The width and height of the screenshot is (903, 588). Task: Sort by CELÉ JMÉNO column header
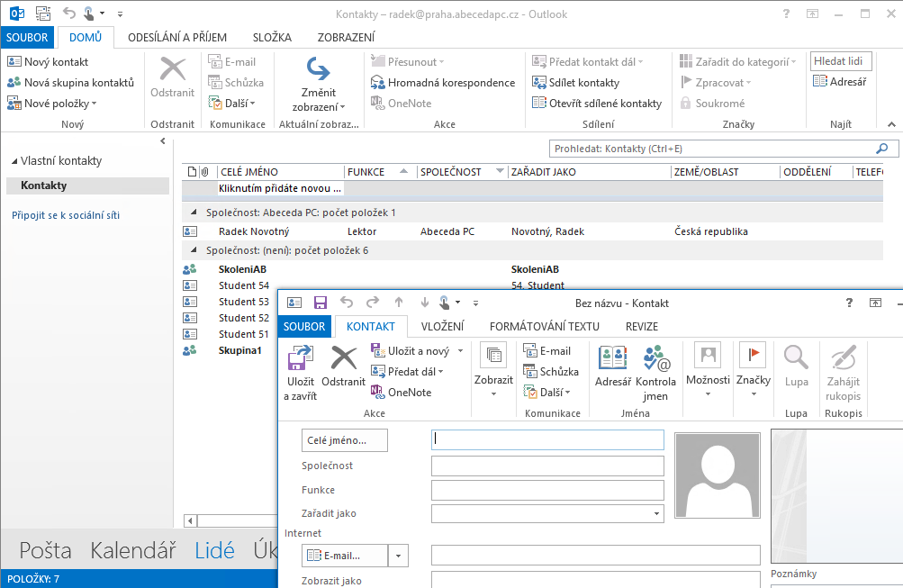tap(281, 172)
